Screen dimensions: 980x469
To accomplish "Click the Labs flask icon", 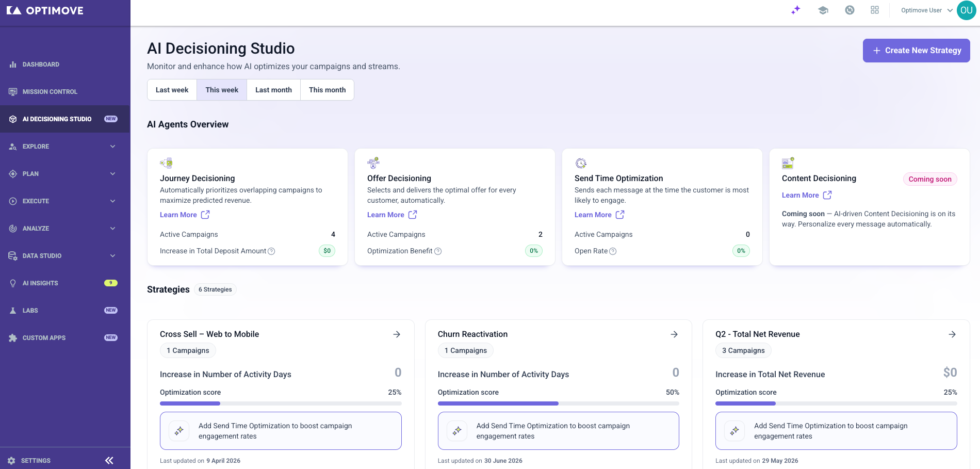I will (x=13, y=311).
